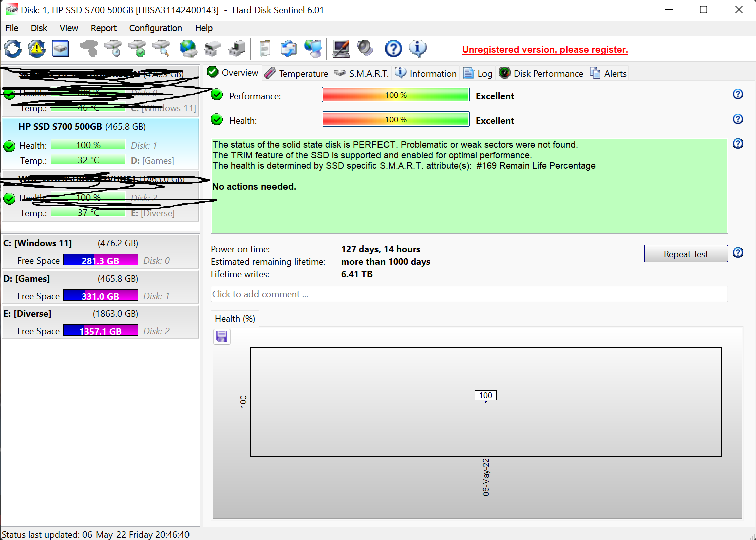Click the speaker sound toolbar icon
756x540 pixels.
[x=365, y=49]
